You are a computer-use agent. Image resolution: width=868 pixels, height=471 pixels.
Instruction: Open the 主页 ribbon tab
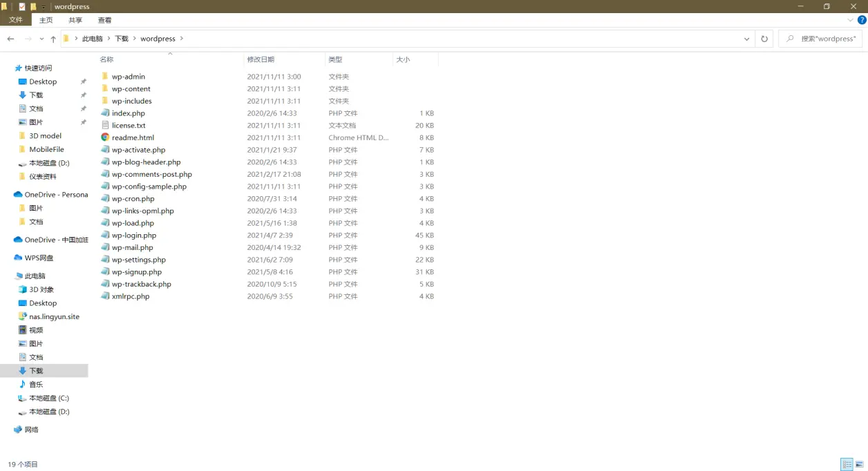[46, 21]
